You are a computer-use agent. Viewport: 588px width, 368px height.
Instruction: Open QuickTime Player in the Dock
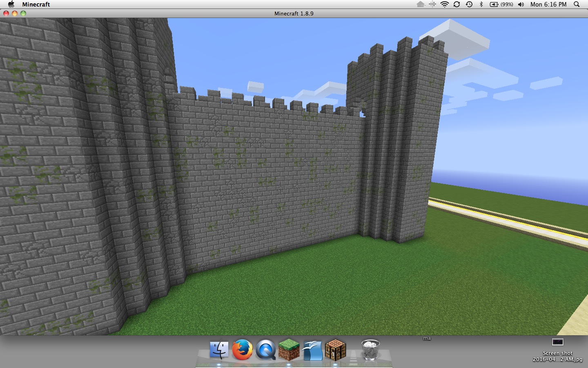266,350
